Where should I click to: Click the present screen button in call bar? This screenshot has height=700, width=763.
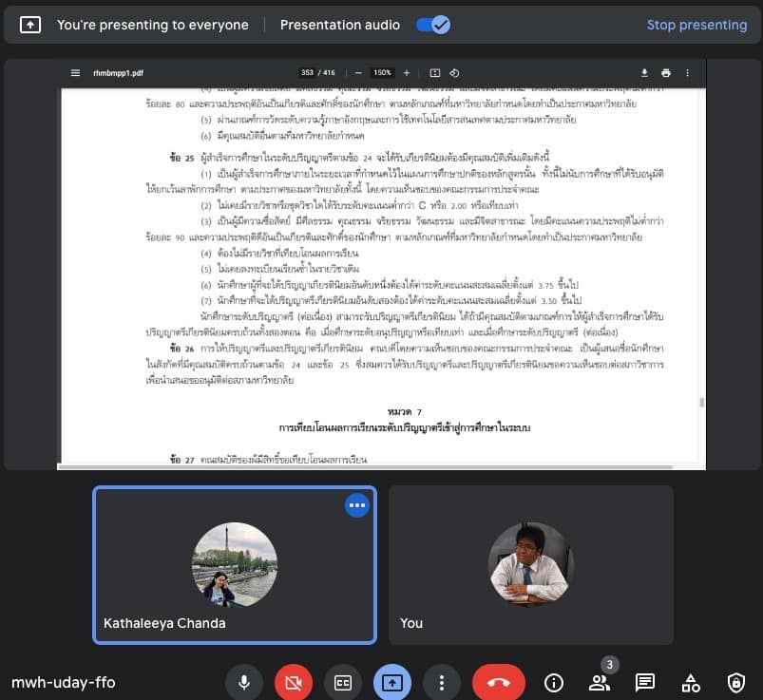(392, 682)
